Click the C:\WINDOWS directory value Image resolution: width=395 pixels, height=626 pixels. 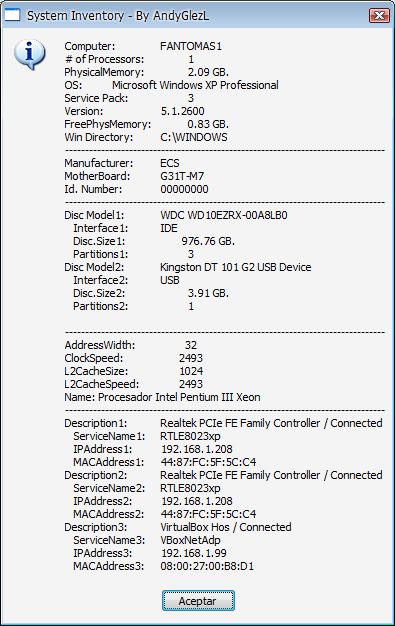194,137
